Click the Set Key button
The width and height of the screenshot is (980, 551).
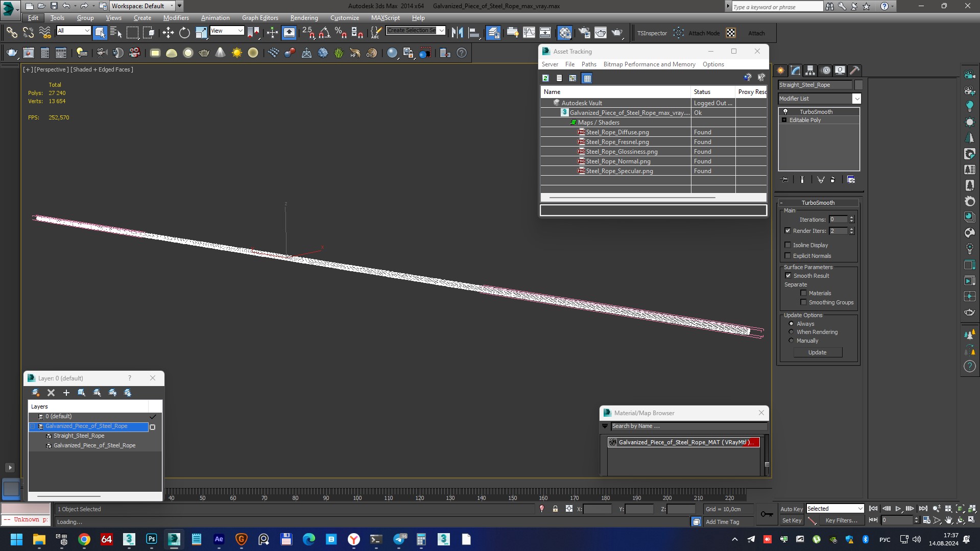click(791, 520)
